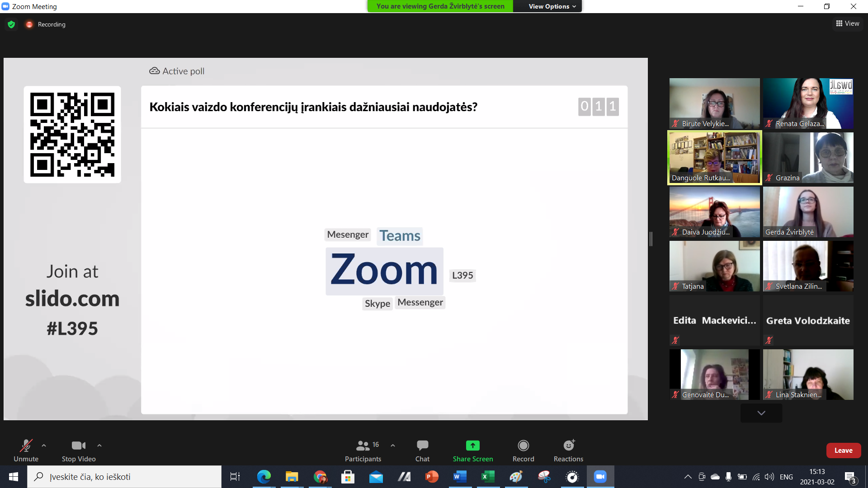Click the Windows search box

click(124, 477)
